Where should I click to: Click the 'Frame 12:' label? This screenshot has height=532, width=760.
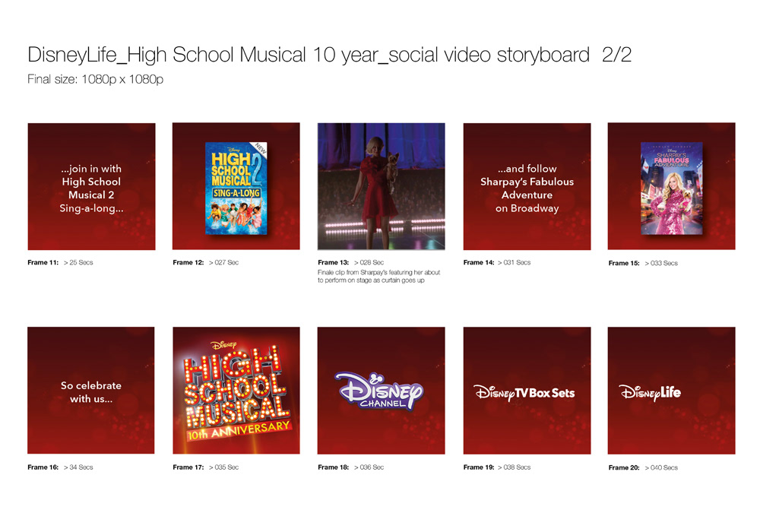(188, 263)
